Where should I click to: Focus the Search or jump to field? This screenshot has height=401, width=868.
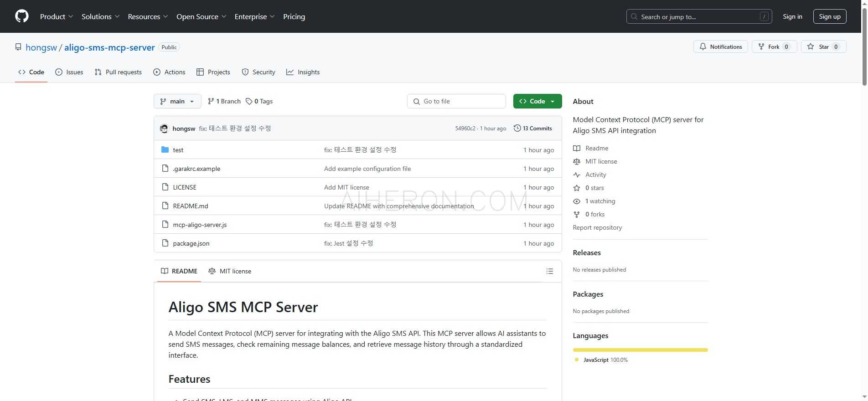pos(699,16)
